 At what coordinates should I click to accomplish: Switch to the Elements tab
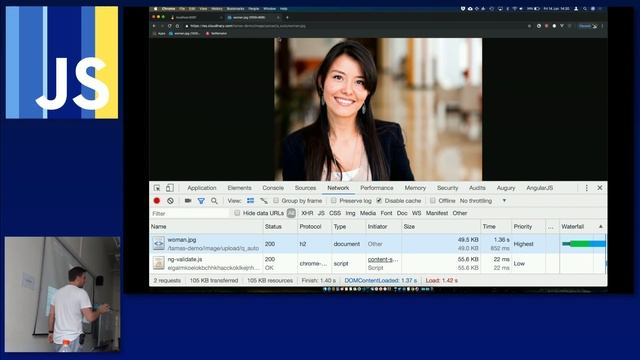pos(239,188)
